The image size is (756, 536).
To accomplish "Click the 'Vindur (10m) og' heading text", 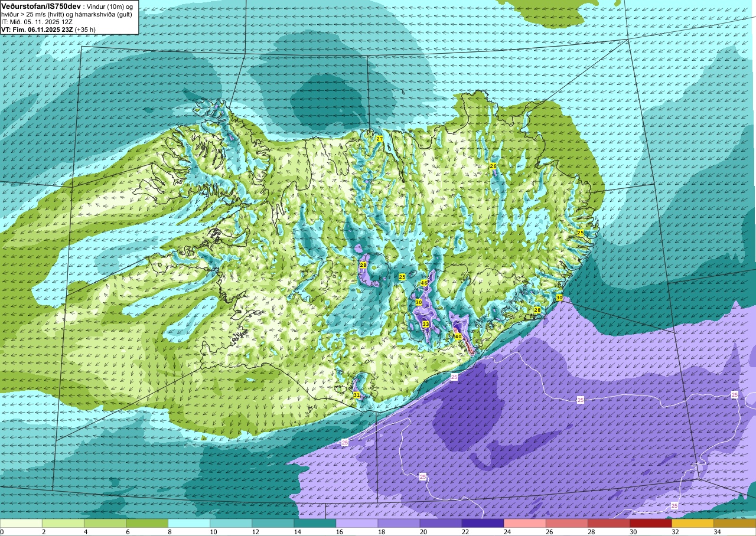I will (110, 6).
